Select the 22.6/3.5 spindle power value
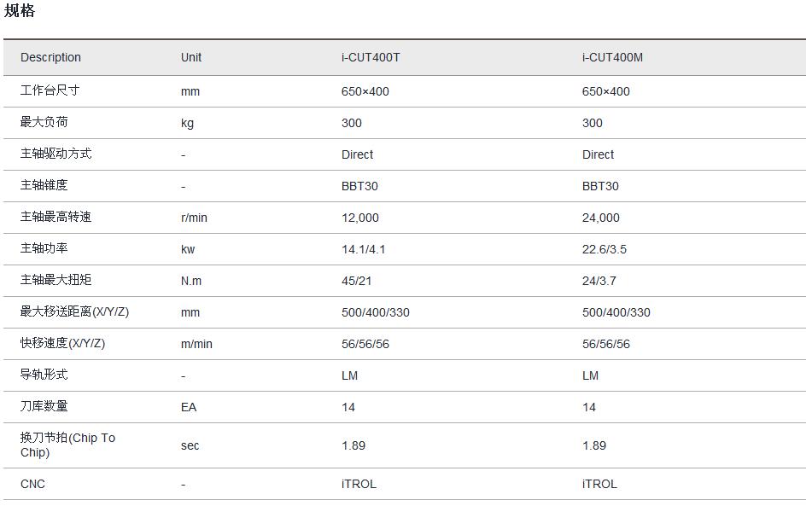This screenshot has height=506, width=812. (x=605, y=249)
